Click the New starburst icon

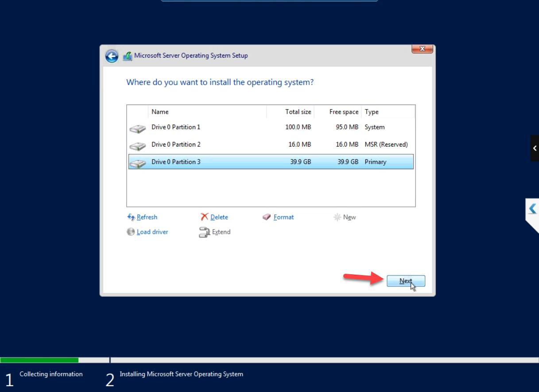(337, 217)
